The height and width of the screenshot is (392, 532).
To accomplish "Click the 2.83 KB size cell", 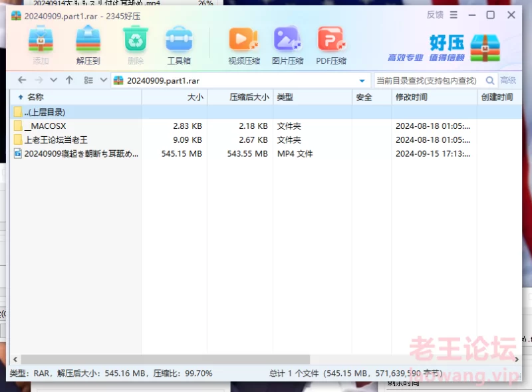I will coord(188,126).
